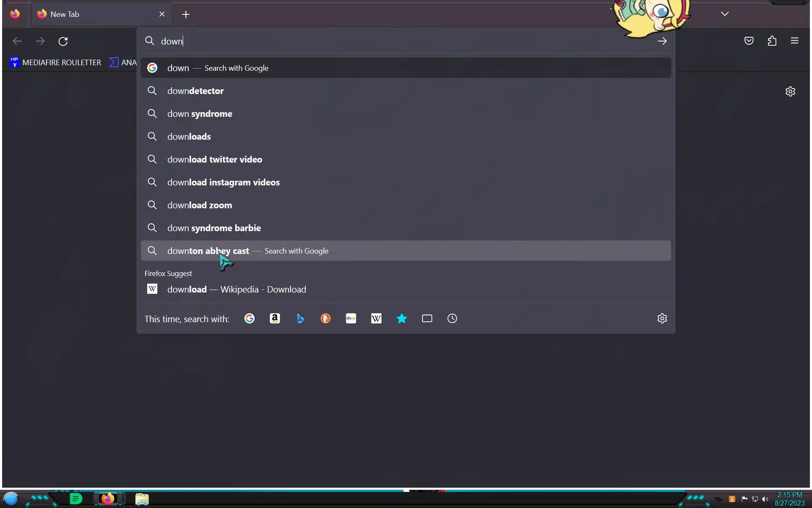This screenshot has width=812, height=508.
Task: Choose download zoom suggestion
Action: tap(200, 205)
